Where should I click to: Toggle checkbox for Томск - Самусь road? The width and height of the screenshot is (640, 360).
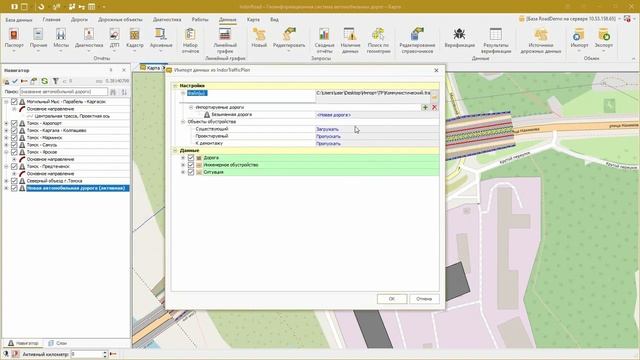[x=14, y=145]
